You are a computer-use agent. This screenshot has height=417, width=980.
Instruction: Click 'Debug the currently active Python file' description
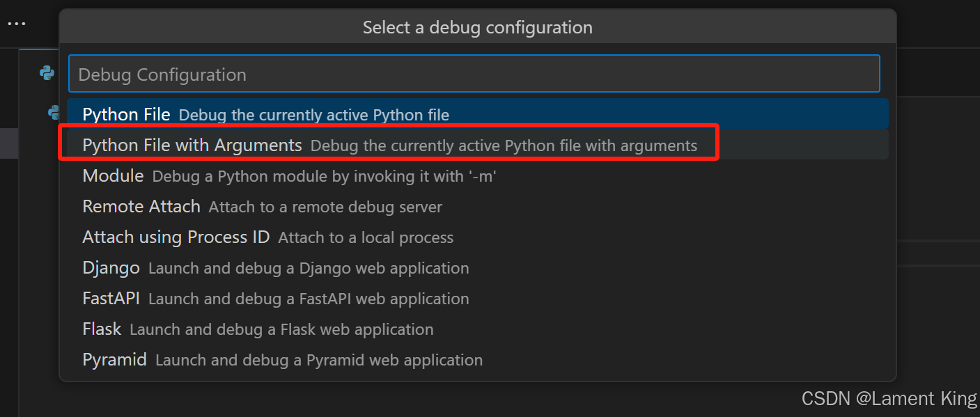[313, 115]
